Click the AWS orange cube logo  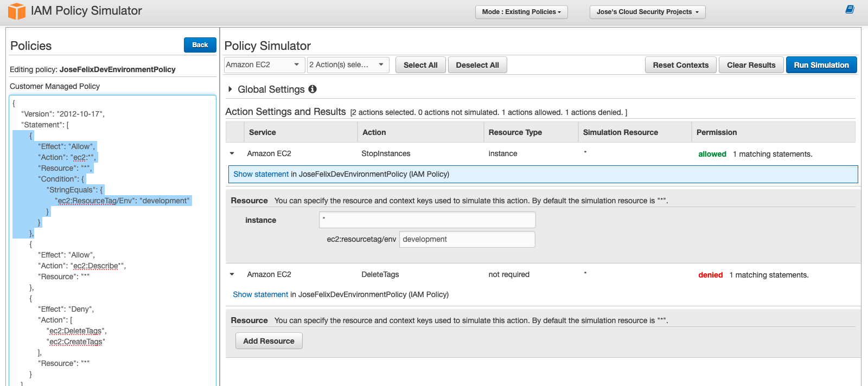point(17,11)
